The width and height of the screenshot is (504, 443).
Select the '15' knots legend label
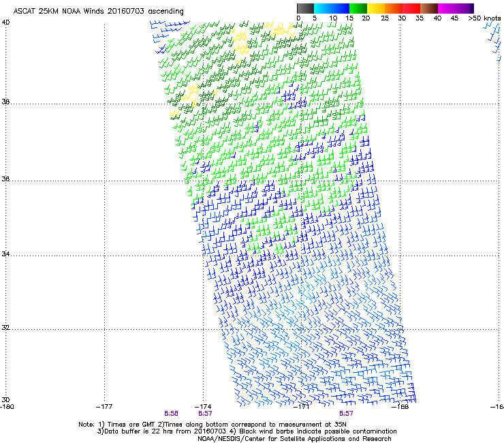349,18
